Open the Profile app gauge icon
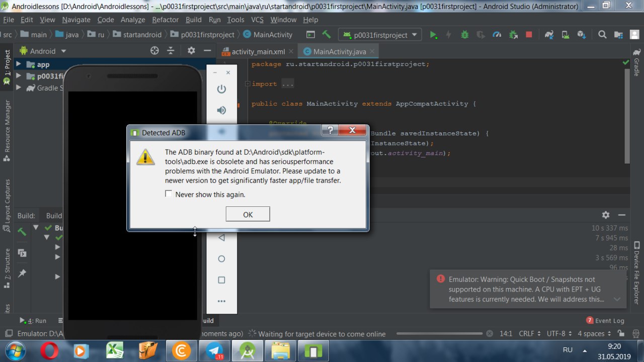Screen dimensions: 644x362 [497, 35]
